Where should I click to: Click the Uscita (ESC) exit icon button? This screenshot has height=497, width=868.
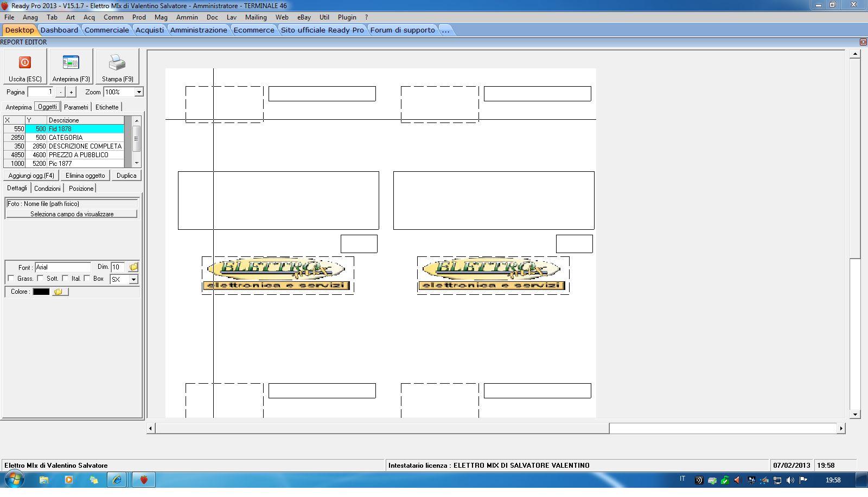(25, 66)
